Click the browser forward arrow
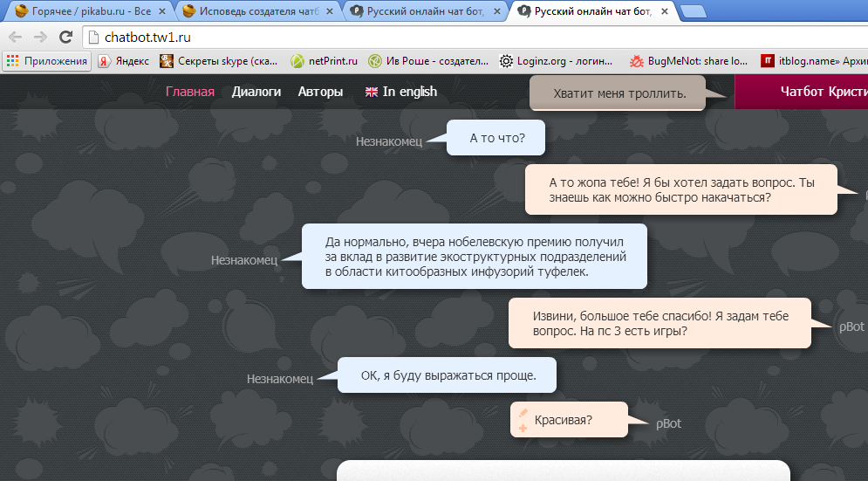 (40, 38)
